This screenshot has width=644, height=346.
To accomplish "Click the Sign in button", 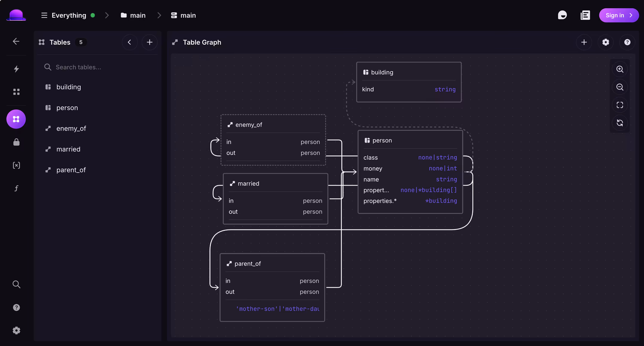I will [619, 15].
